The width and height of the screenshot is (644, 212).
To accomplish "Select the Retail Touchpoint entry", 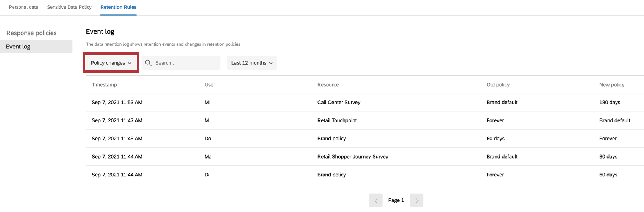I will click(x=337, y=120).
